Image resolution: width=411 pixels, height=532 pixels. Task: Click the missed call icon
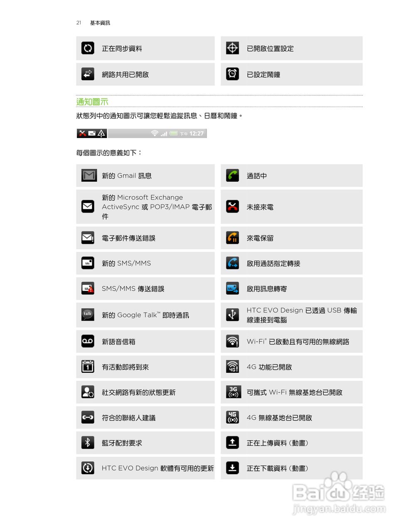pyautogui.click(x=232, y=207)
